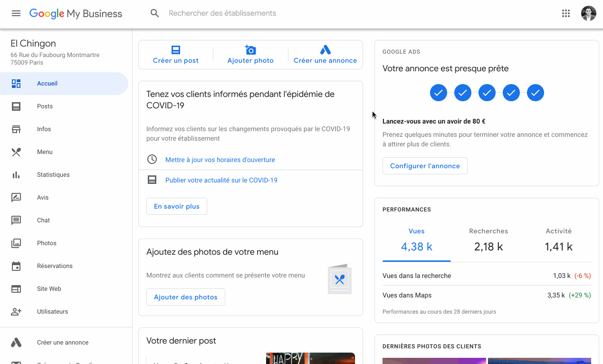This screenshot has height=364, width=603.
Task: Click the clock icon beside horaires link
Action: click(152, 159)
